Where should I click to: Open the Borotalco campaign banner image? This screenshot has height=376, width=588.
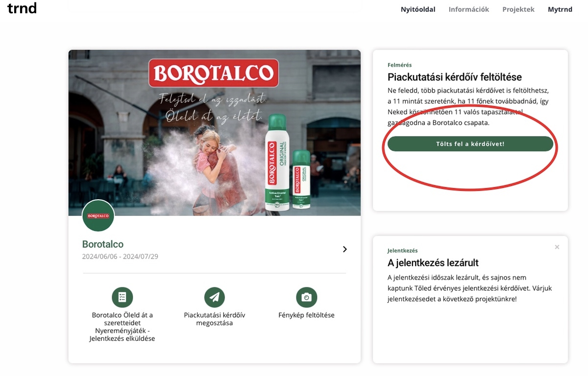(x=214, y=133)
